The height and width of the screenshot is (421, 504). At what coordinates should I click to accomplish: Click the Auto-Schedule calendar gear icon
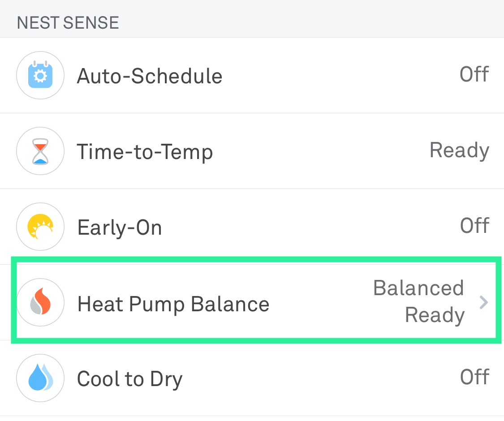(40, 75)
